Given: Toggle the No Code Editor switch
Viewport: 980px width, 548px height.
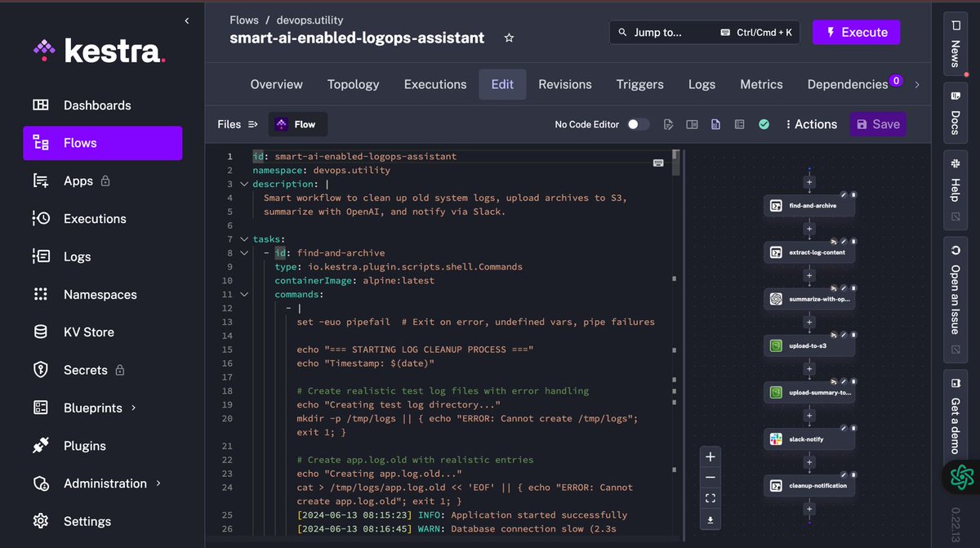Looking at the screenshot, I should (639, 124).
